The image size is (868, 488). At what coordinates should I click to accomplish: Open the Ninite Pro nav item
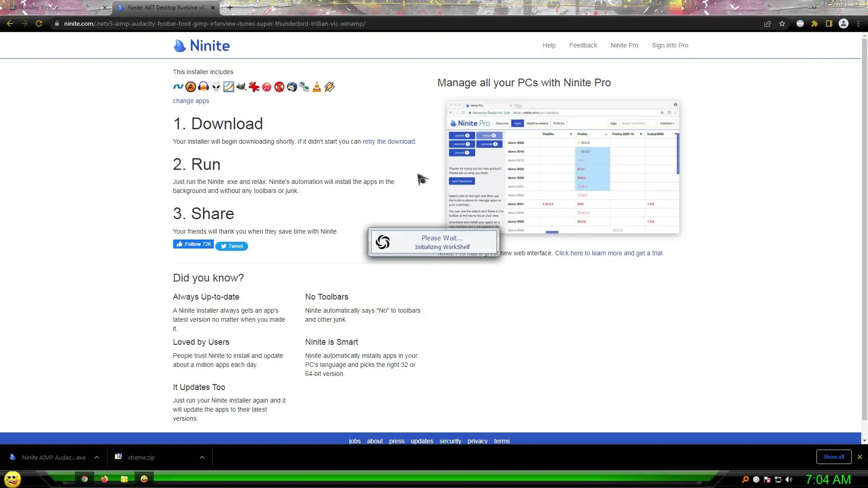[x=624, y=45]
